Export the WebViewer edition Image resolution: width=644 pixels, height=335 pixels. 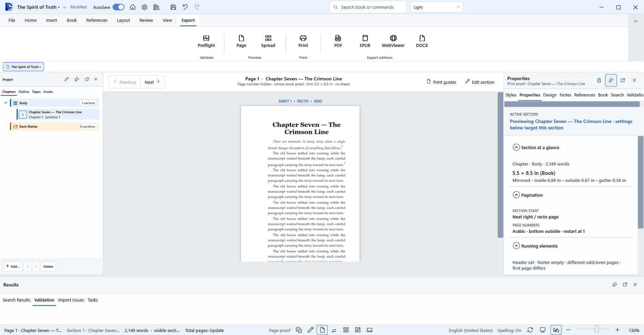(393, 41)
